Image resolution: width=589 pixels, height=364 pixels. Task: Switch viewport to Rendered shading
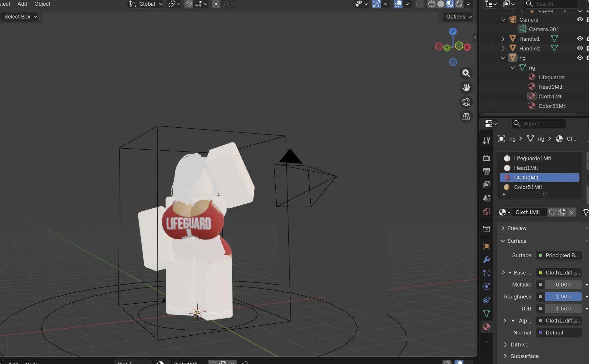point(460,4)
